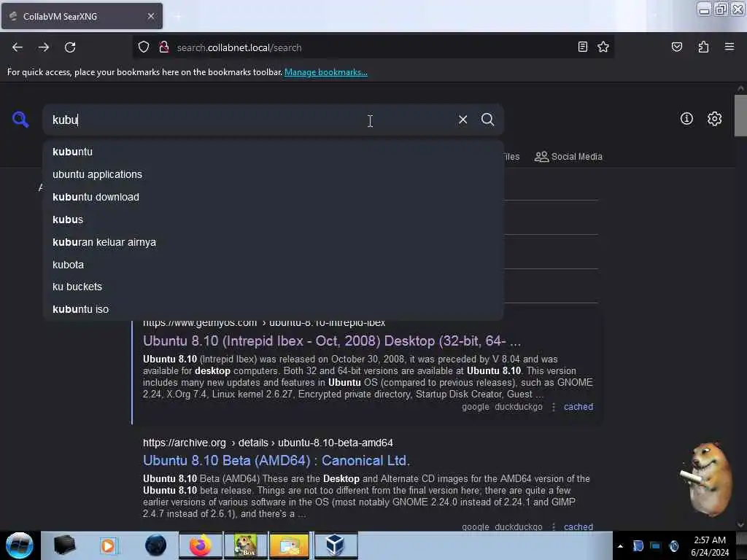Go back with the browser back arrow
The width and height of the screenshot is (747, 560).
point(18,47)
